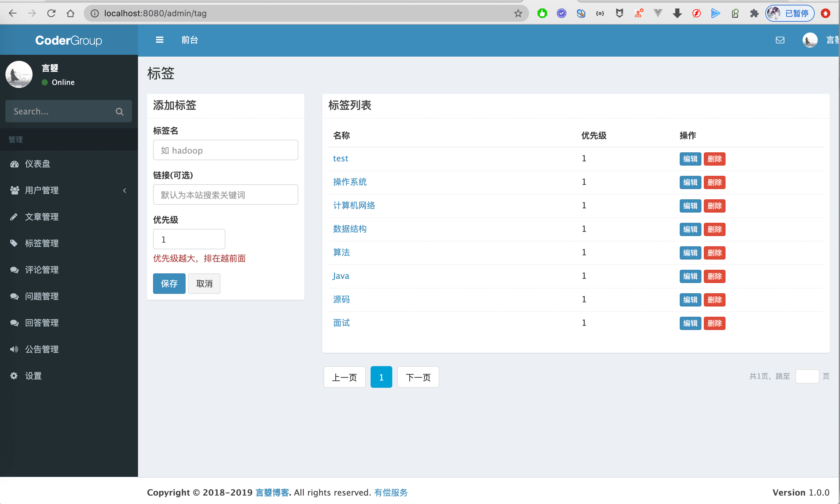Focus the 标签名 input field

225,150
